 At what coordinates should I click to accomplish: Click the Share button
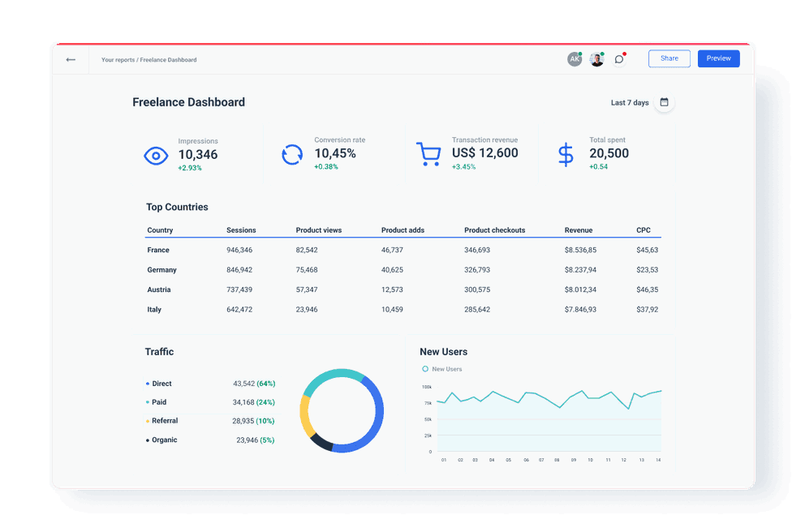click(669, 58)
